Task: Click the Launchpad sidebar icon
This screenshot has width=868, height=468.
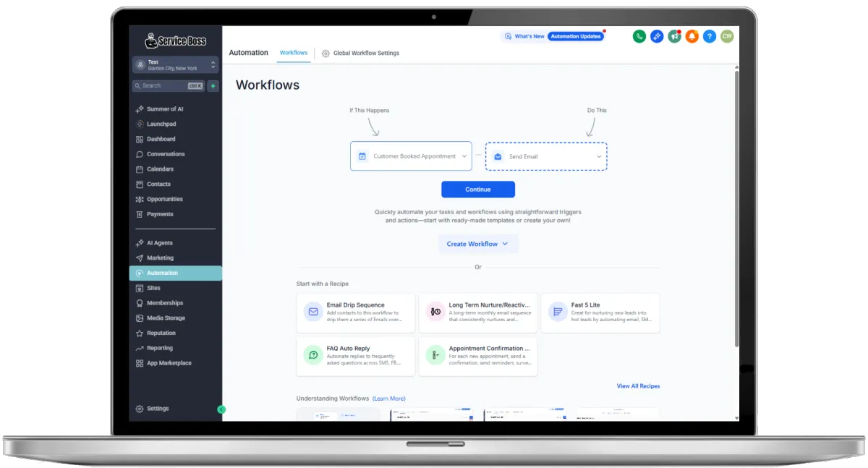Action: 140,124
